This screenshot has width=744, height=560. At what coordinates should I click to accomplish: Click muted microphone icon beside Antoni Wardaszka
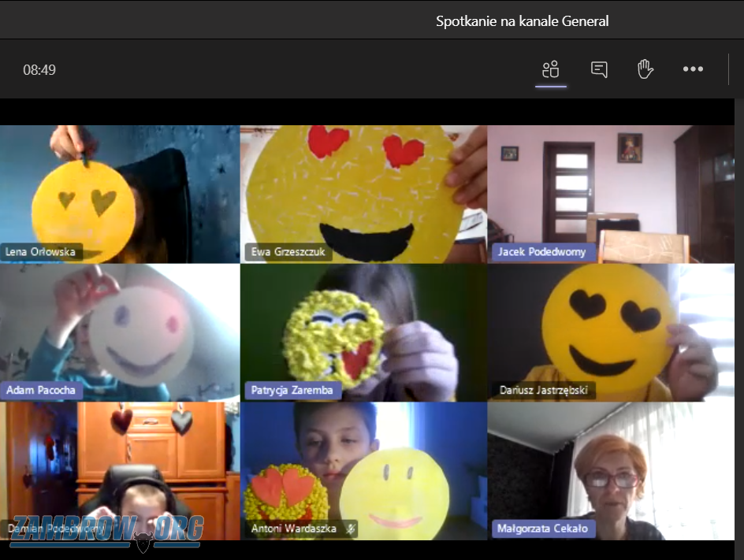(x=348, y=529)
